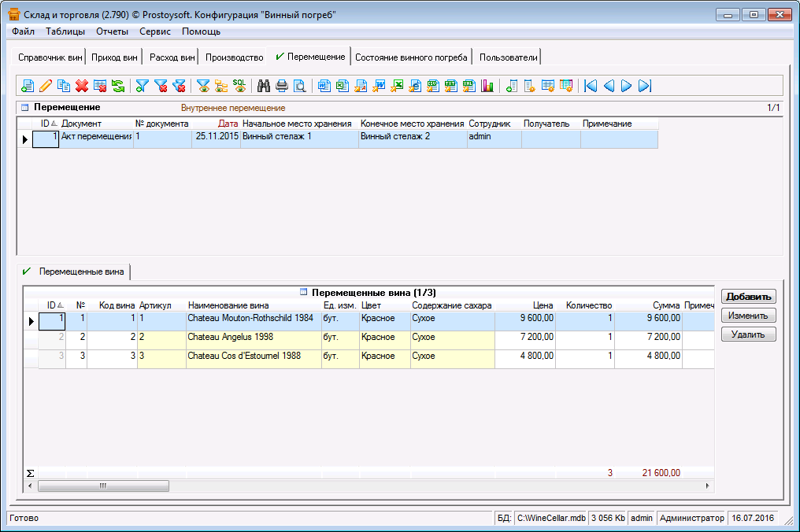Click the green refresh arrows icon
The image size is (800, 532).
[117, 86]
